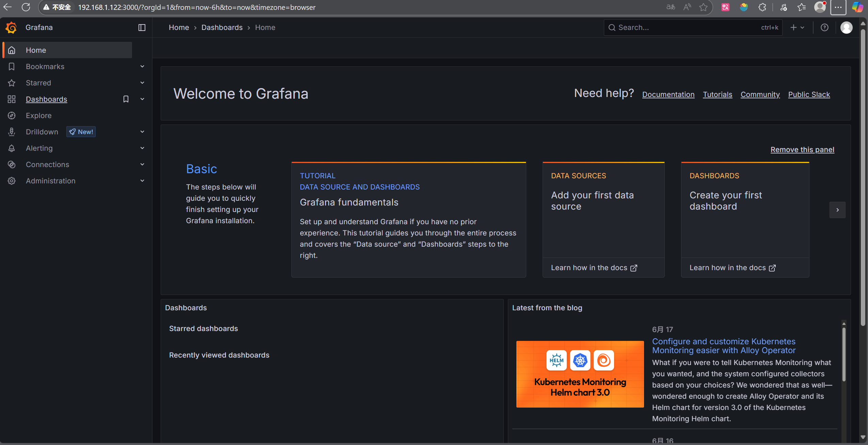
Task: Click the next arrow on setup cards
Action: tap(837, 210)
